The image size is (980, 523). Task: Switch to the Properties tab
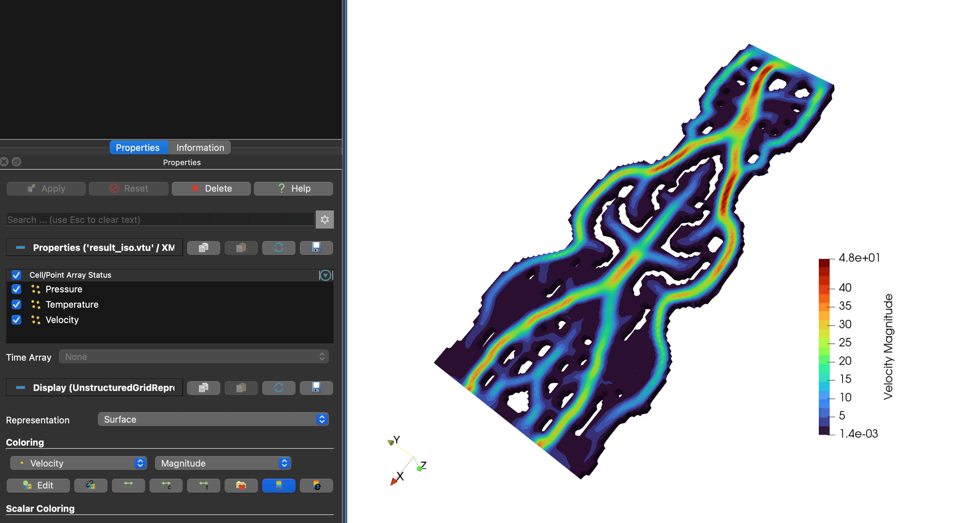(138, 148)
